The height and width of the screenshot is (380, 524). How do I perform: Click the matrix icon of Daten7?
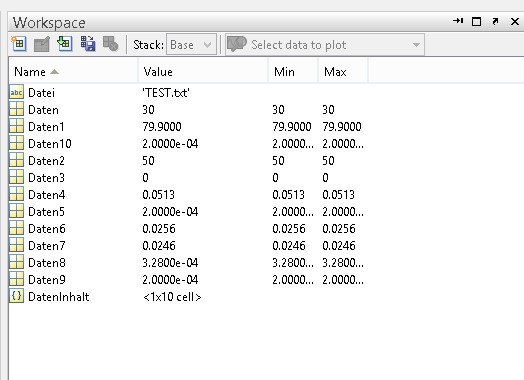pyautogui.click(x=16, y=245)
